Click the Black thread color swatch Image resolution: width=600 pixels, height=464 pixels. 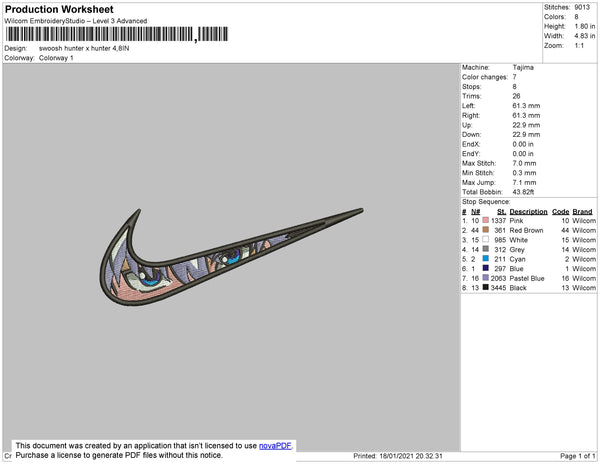point(486,287)
